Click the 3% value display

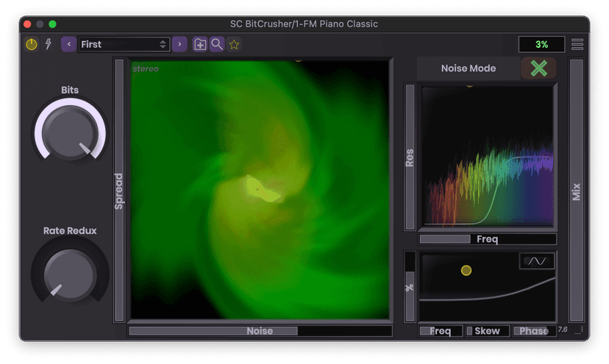tap(541, 44)
